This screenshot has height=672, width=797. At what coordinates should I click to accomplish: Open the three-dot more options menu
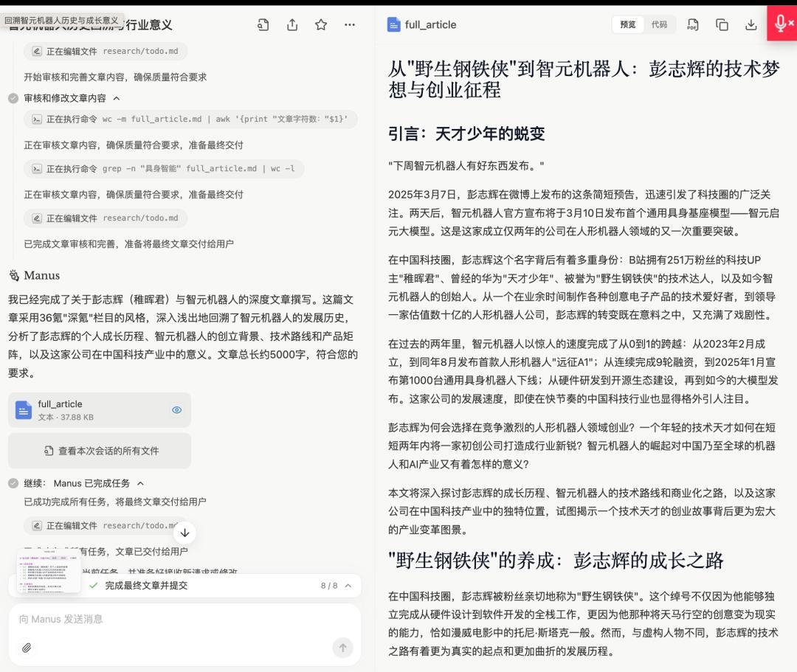point(350,25)
